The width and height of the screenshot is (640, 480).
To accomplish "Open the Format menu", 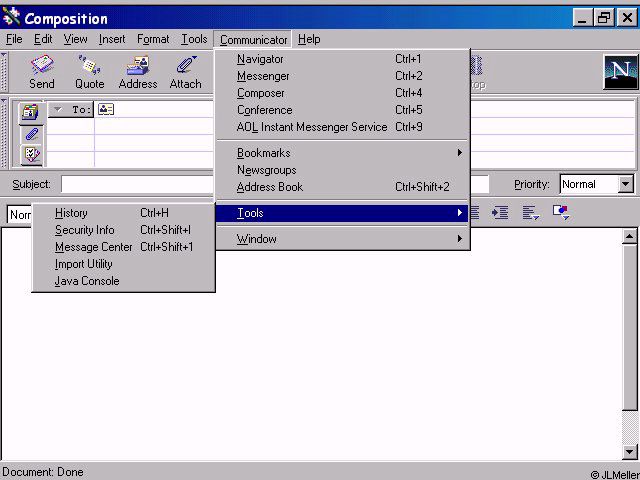I will (x=153, y=39).
